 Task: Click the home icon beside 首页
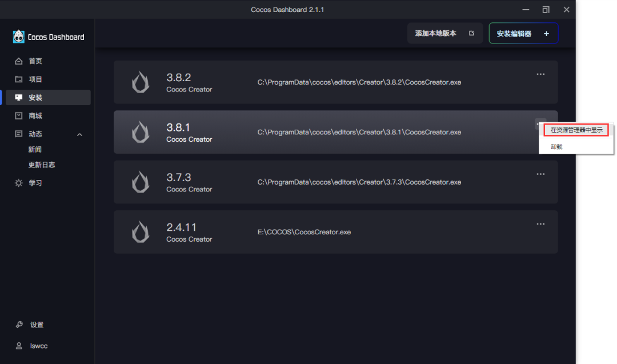(18, 61)
